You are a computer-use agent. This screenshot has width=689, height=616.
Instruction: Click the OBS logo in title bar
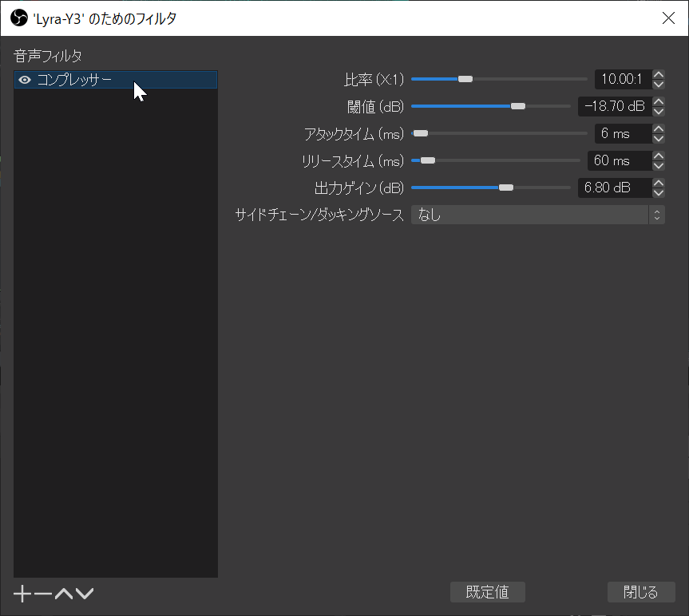pyautogui.click(x=19, y=18)
